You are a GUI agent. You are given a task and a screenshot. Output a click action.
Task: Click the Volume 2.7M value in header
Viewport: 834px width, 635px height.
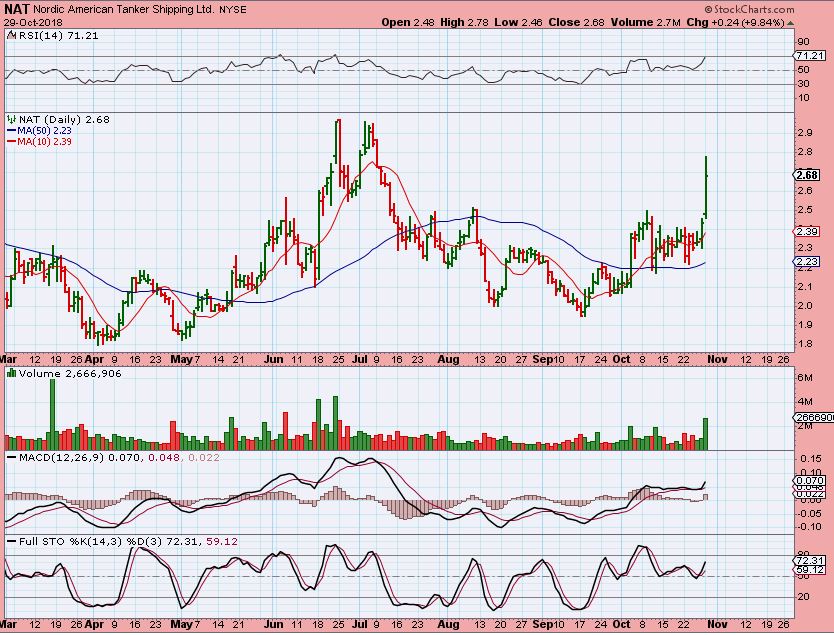[x=646, y=22]
